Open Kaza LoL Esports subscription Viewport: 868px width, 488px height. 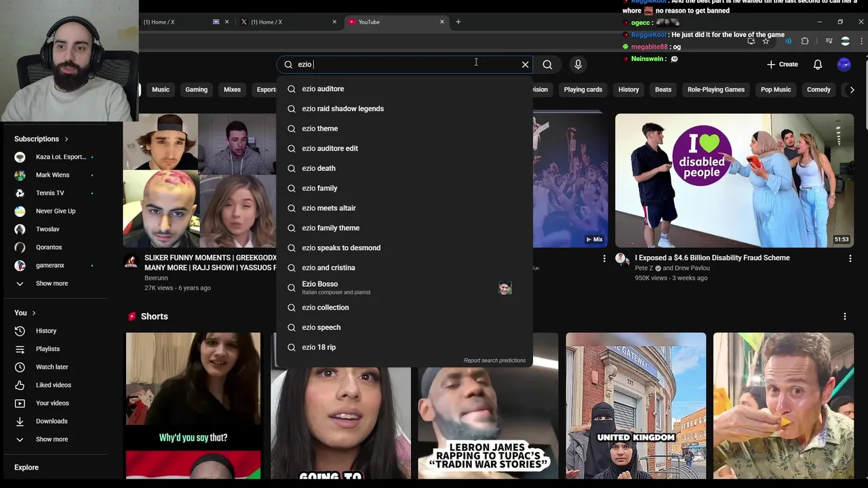click(x=56, y=157)
